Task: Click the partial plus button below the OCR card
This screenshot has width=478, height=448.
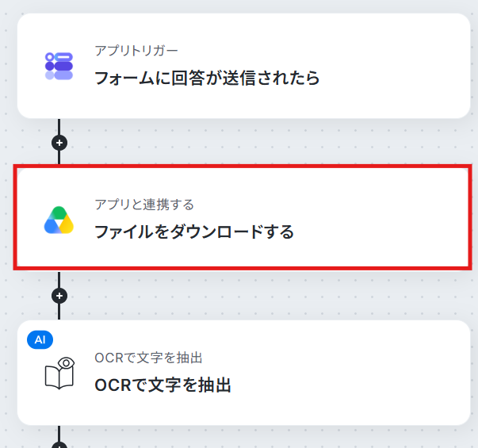Action: (59, 445)
